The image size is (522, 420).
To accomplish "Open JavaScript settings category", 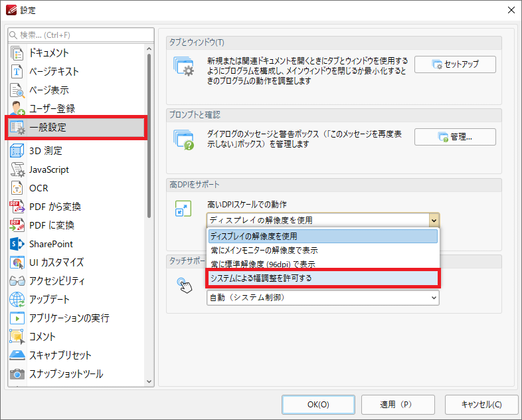I will (76, 169).
